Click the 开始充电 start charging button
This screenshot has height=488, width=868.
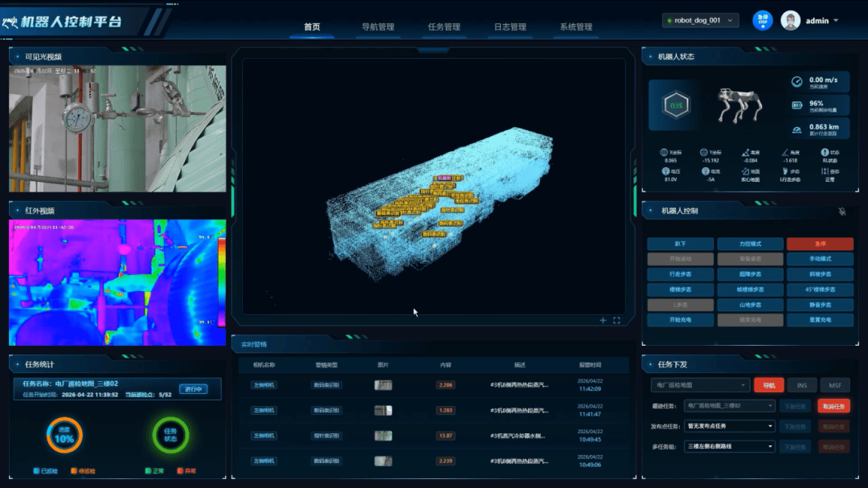tap(681, 320)
